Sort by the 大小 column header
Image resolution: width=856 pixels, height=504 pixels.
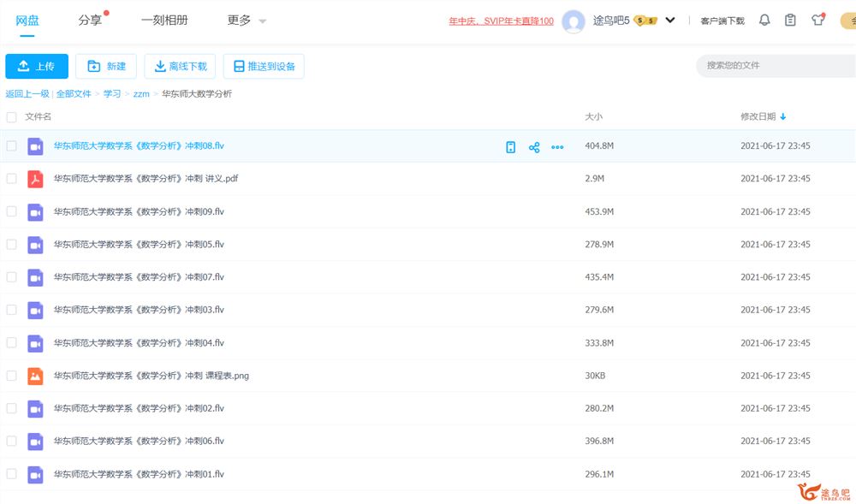[x=593, y=116]
